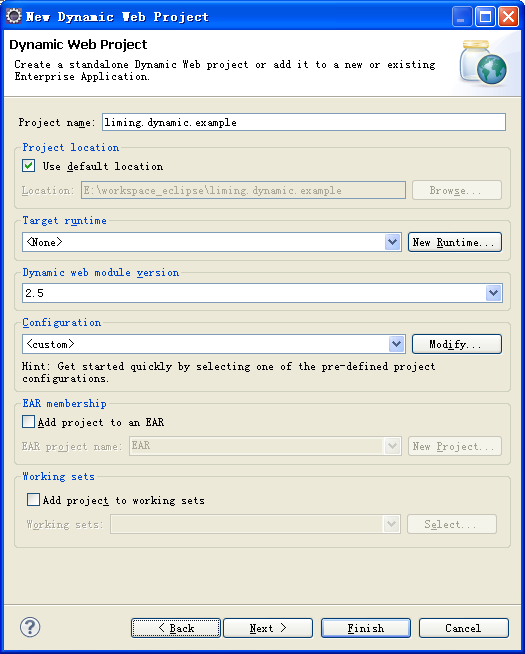Maximize the New Dynamic Web Project window

click(x=485, y=17)
